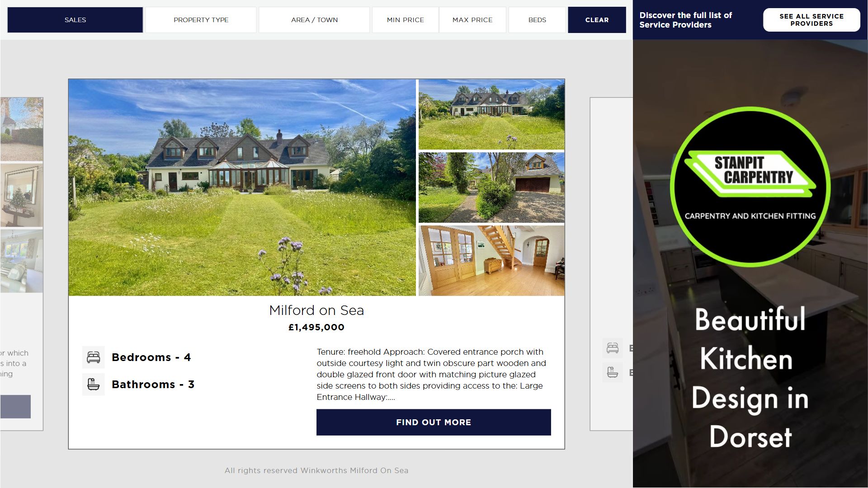
Task: Expand the Area / Town filter
Action: click(314, 20)
